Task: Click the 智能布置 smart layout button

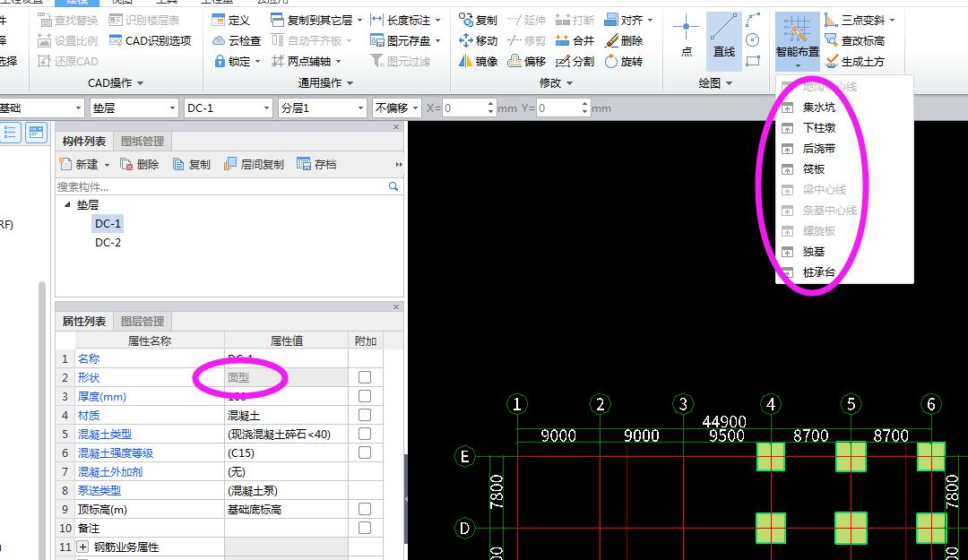Action: (x=798, y=40)
